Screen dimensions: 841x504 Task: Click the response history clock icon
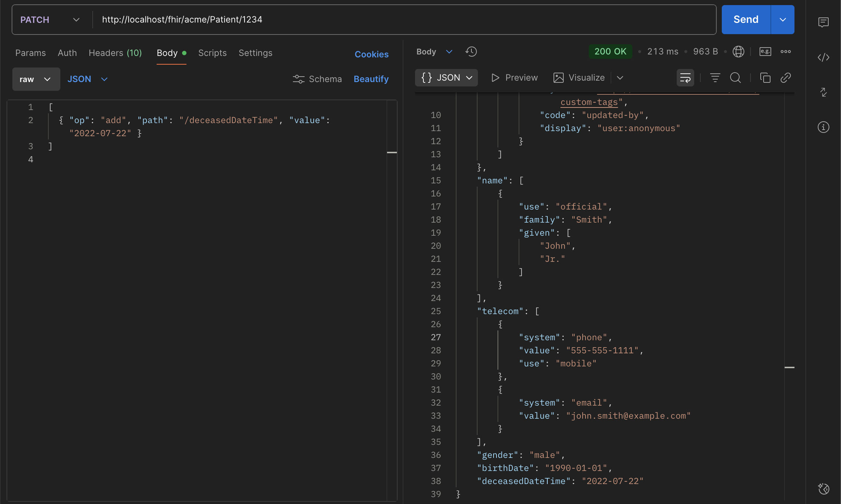(471, 52)
